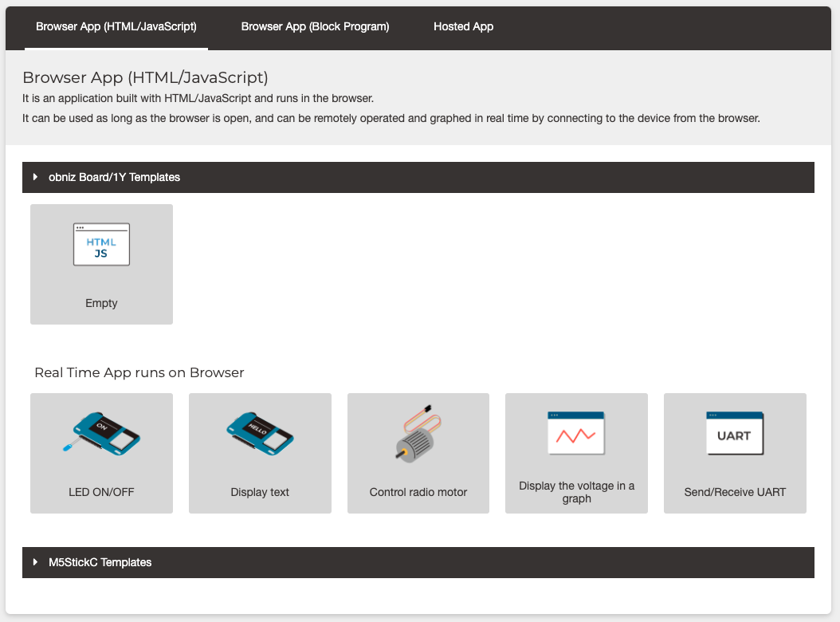This screenshot has width=840, height=622.
Task: Switch to Browser App (Block Program) tab
Action: point(315,26)
